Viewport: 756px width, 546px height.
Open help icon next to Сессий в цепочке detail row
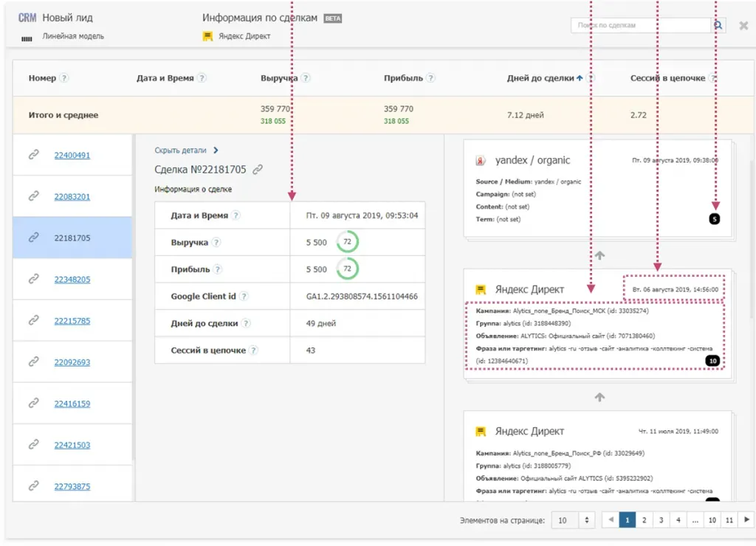(x=254, y=350)
